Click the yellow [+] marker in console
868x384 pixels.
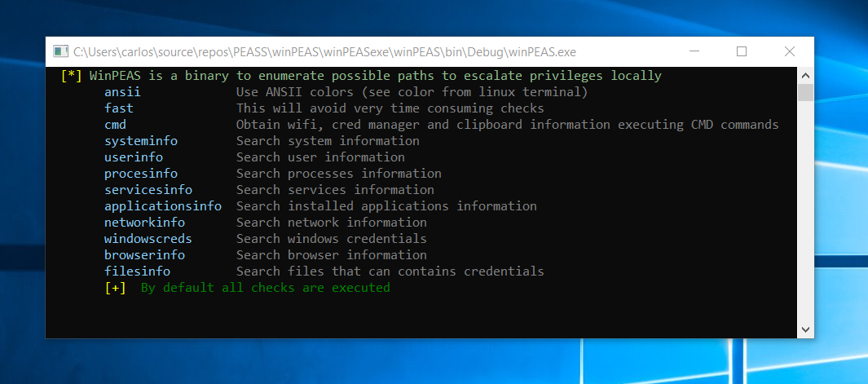tap(115, 288)
